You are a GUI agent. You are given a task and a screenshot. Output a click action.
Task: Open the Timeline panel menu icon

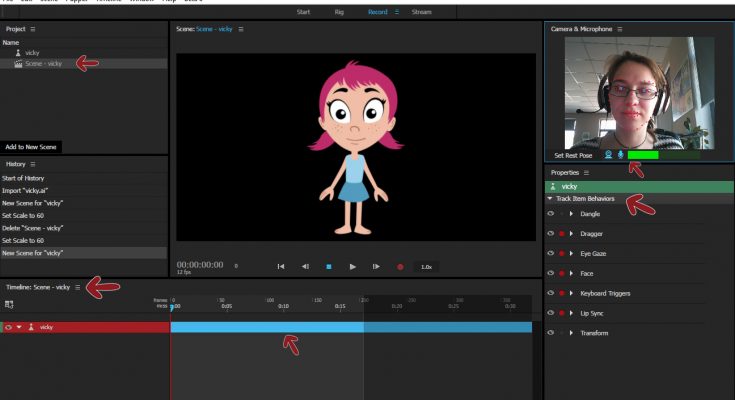(x=78, y=287)
